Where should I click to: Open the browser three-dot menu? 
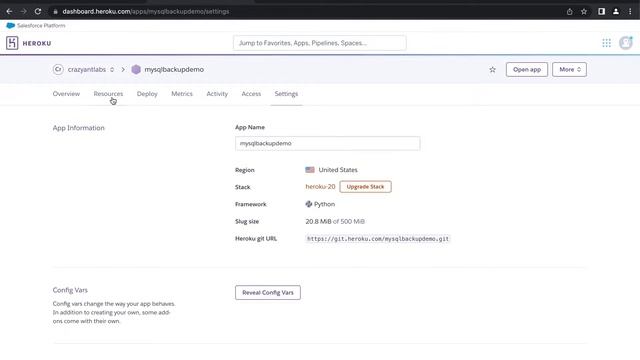pos(630,11)
